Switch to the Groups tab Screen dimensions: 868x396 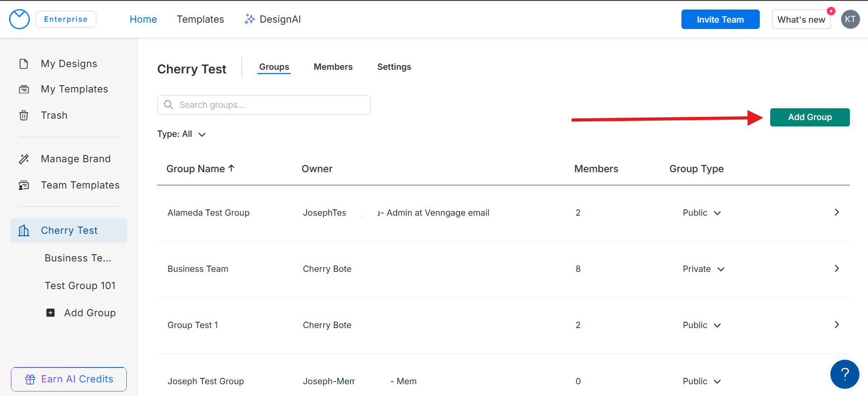tap(274, 67)
